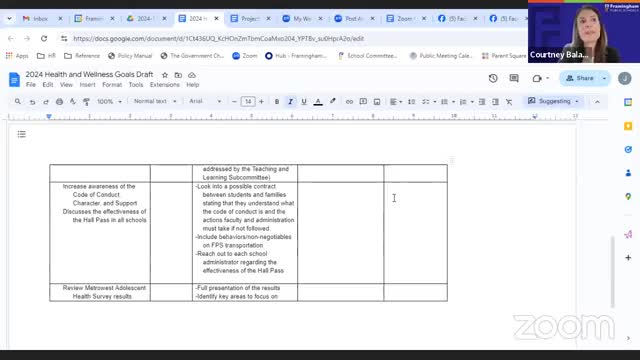640x360 pixels.
Task: Click the insert image icon
Action: click(x=377, y=102)
